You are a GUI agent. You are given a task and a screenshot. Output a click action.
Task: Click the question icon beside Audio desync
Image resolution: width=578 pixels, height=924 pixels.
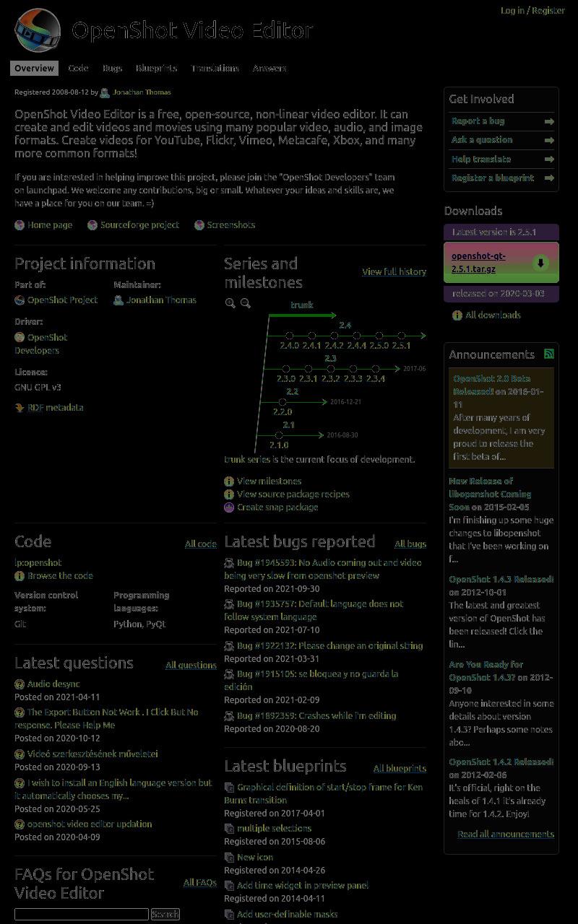[20, 684]
